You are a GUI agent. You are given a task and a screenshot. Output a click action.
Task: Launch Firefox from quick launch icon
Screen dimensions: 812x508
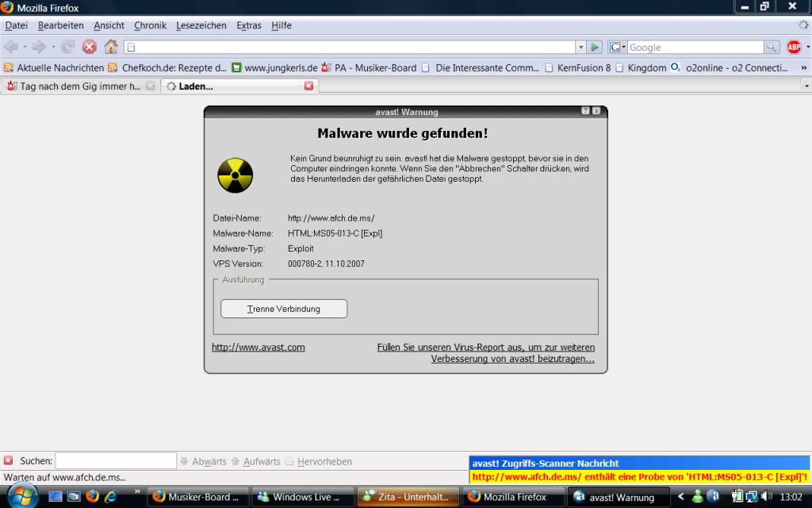click(92, 497)
